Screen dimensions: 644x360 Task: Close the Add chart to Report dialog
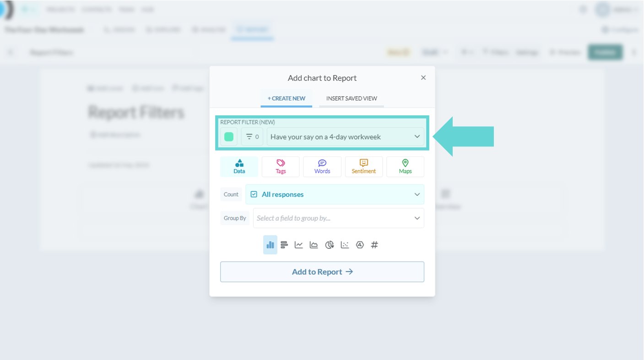point(423,78)
